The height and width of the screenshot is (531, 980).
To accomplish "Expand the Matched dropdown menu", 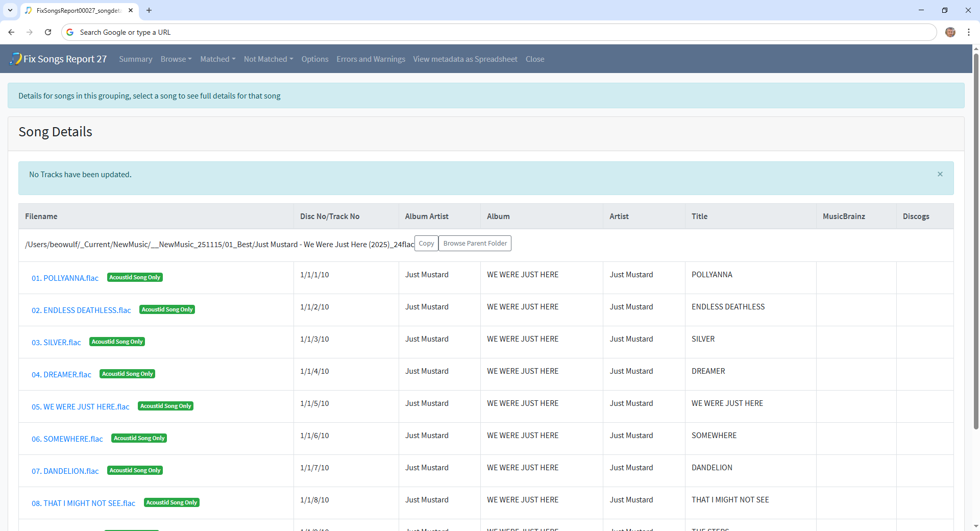I will (217, 59).
